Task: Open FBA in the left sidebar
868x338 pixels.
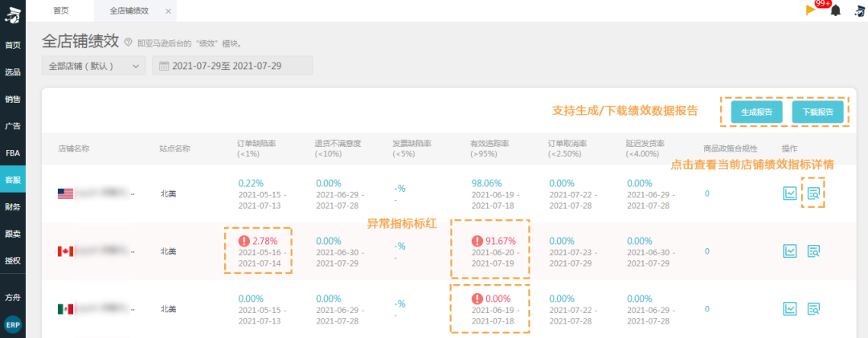Action: coord(13,153)
